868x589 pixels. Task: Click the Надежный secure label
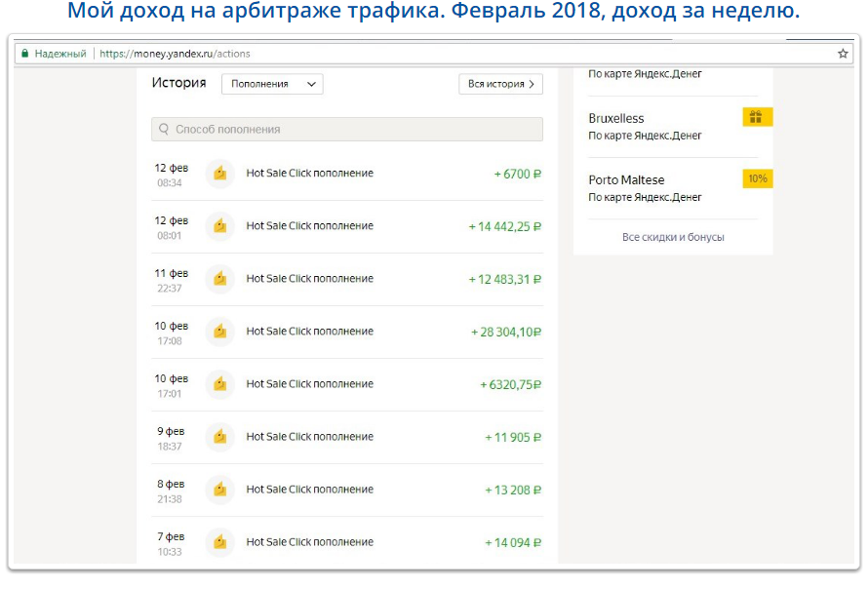click(60, 54)
